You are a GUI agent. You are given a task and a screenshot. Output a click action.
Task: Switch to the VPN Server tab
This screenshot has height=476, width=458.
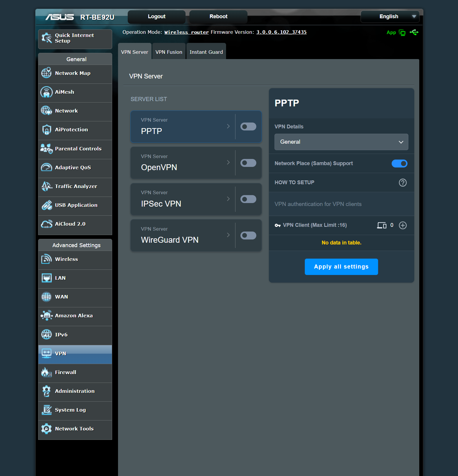click(135, 51)
